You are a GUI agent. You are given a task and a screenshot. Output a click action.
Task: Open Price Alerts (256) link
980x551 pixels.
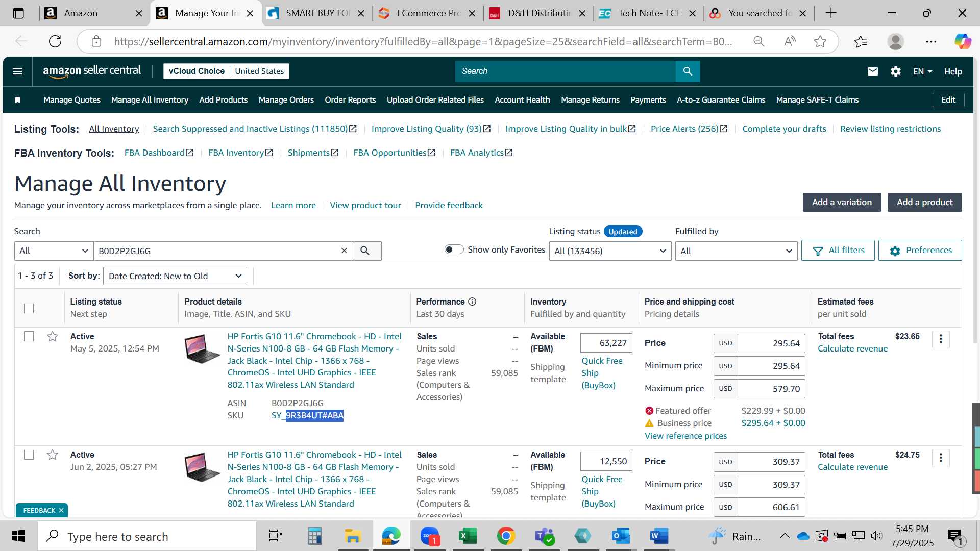coord(689,129)
